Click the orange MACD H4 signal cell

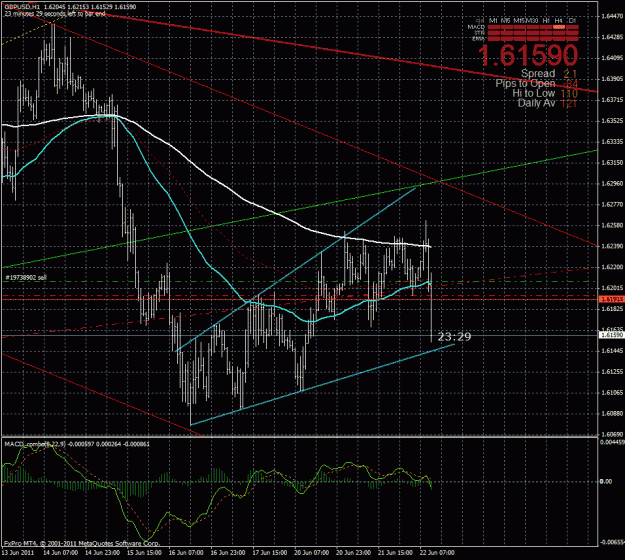point(559,27)
